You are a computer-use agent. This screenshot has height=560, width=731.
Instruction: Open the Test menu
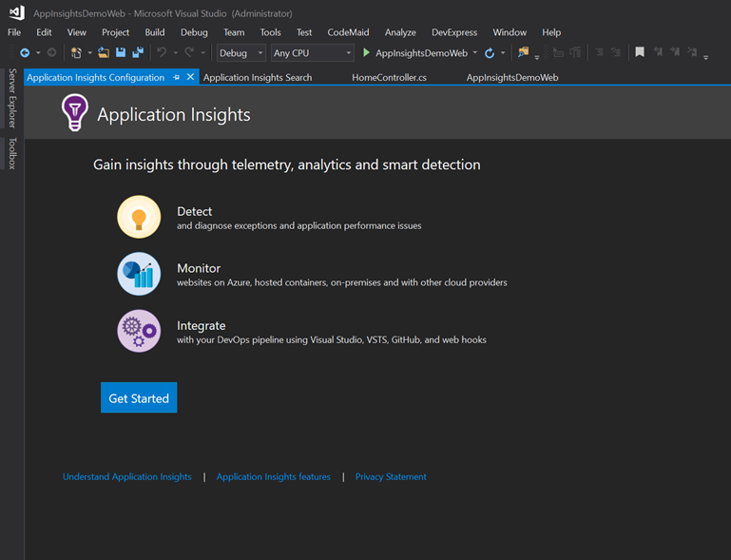(304, 32)
